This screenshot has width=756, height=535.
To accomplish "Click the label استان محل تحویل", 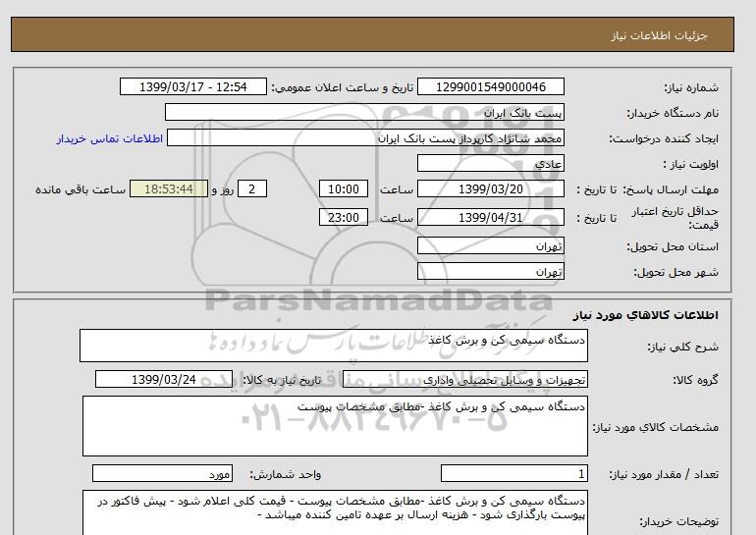I will click(x=673, y=246).
